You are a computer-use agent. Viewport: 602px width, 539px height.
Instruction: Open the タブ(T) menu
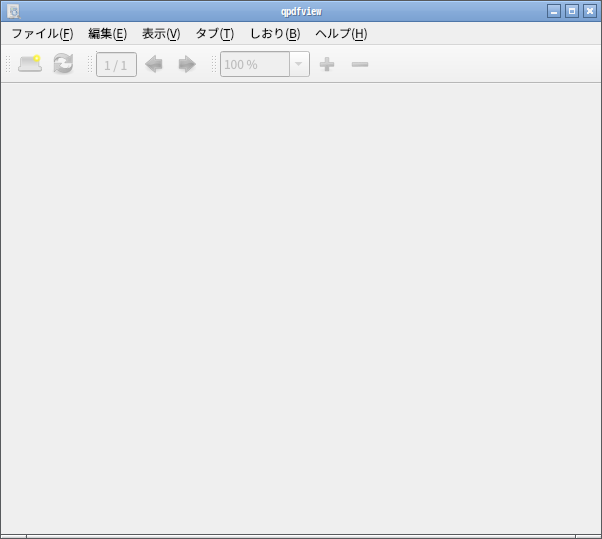coord(215,34)
